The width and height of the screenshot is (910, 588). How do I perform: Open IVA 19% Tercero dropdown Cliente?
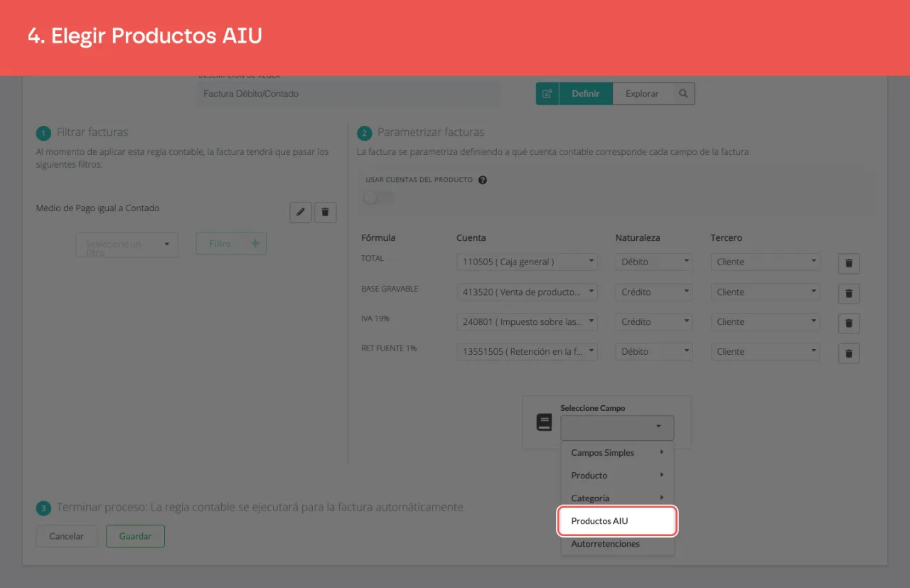[766, 321]
